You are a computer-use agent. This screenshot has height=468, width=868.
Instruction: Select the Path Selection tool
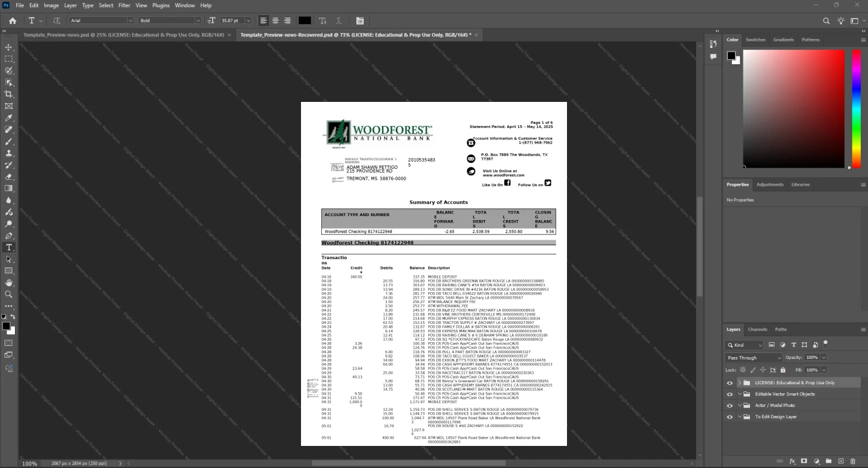point(9,259)
